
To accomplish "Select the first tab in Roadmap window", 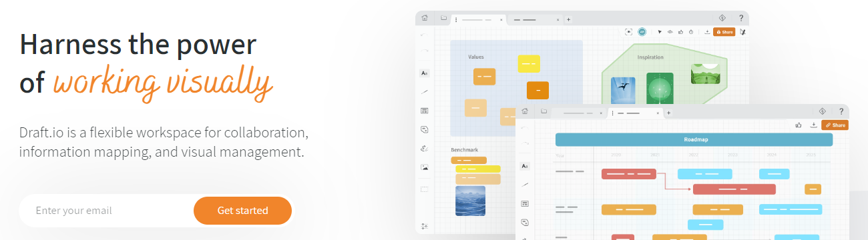I will [x=578, y=113].
